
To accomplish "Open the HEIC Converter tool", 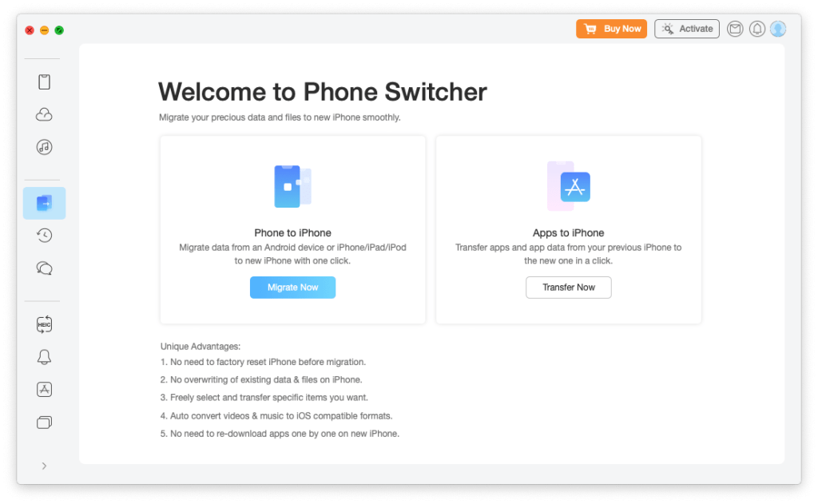I will point(45,324).
